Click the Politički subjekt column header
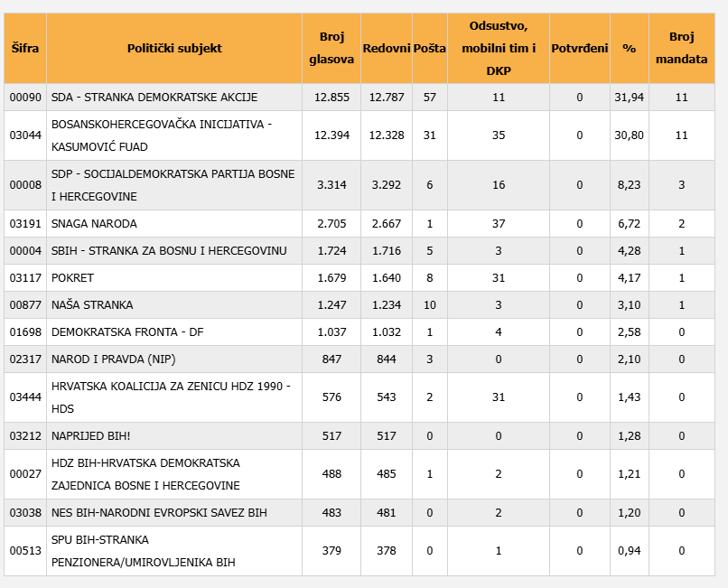This screenshot has height=588, width=728. [174, 49]
